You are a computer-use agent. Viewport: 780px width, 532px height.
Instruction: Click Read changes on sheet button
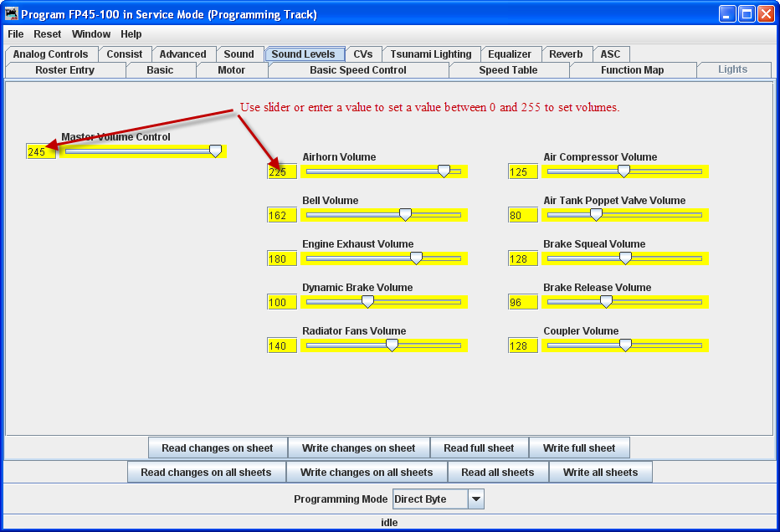(x=218, y=448)
